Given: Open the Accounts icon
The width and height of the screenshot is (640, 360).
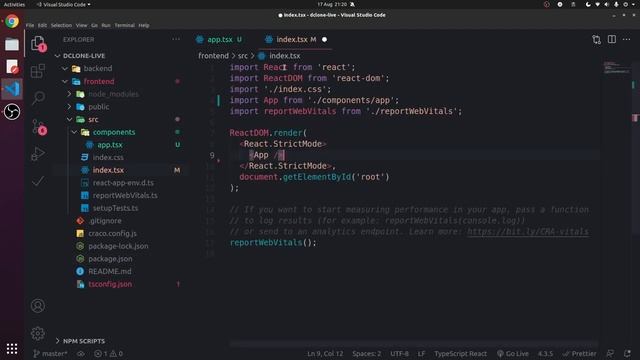Looking at the screenshot, I should (38, 306).
